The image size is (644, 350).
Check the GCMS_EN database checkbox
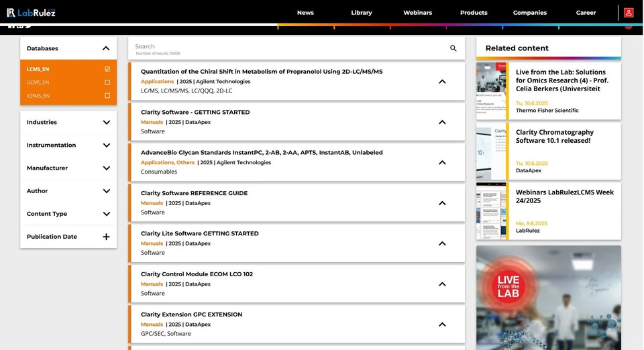coord(107,82)
